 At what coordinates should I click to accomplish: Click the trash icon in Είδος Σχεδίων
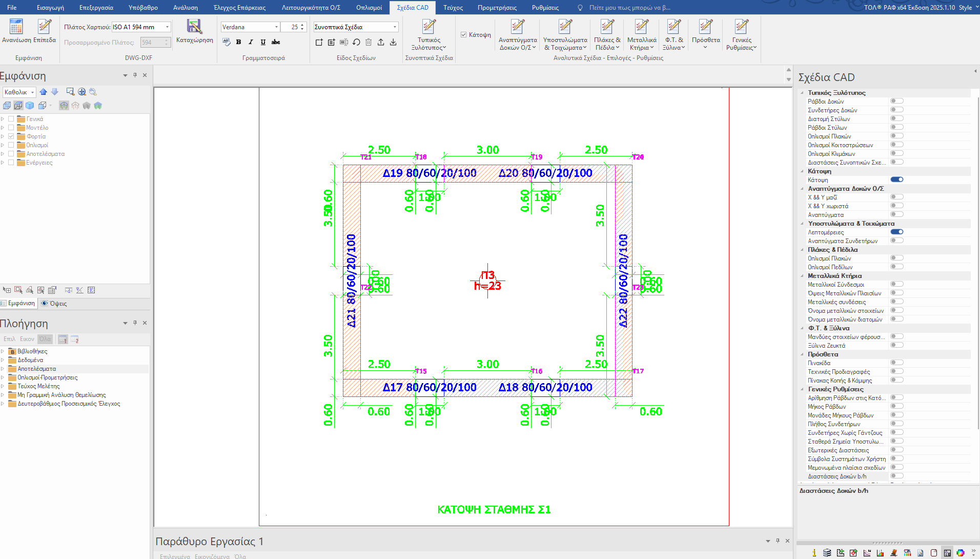[369, 42]
